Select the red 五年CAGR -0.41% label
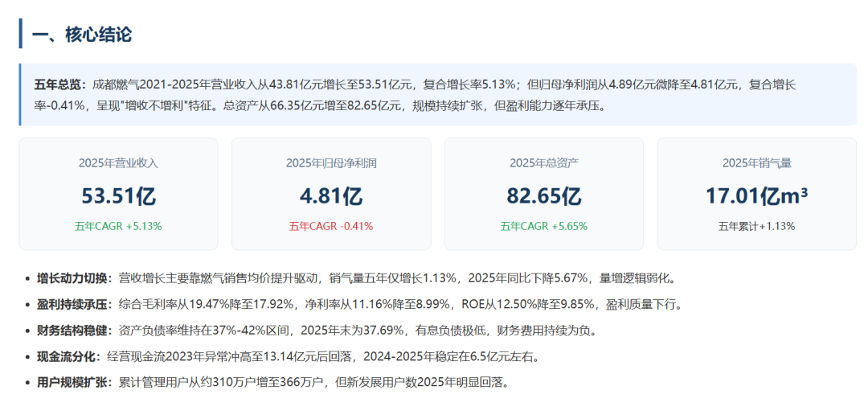Image resolution: width=868 pixels, height=419 pixels. [x=331, y=226]
